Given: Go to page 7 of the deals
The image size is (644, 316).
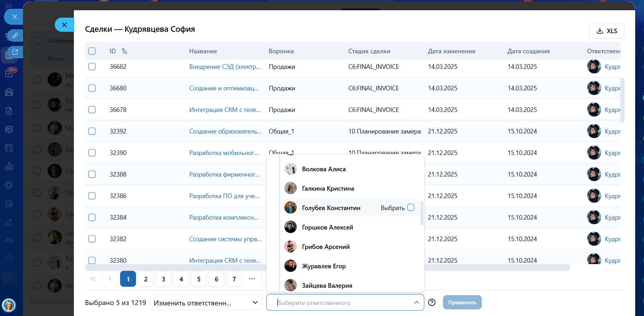Looking at the screenshot, I should pyautogui.click(x=234, y=279).
